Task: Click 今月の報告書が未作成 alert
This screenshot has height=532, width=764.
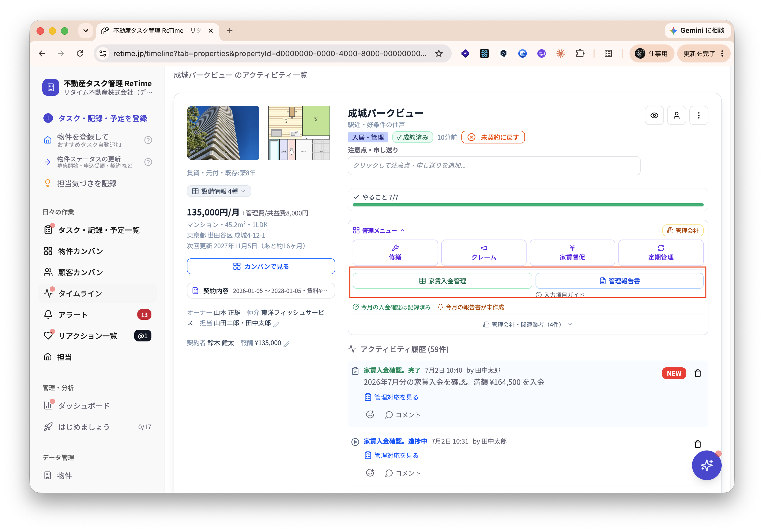Action: [470, 307]
